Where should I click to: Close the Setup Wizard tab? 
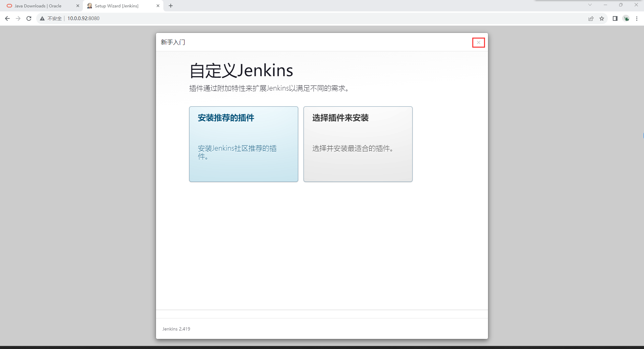158,6
